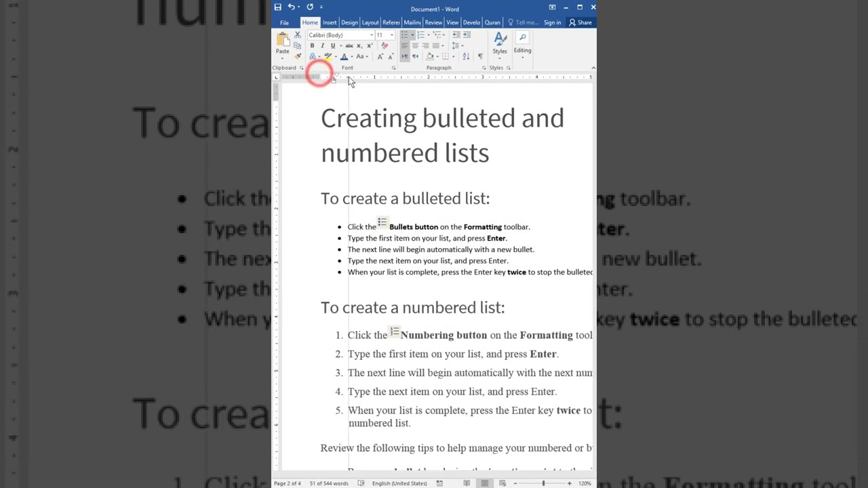Viewport: 868px width, 488px height.
Task: Switch to the Quran tab
Action: click(492, 22)
